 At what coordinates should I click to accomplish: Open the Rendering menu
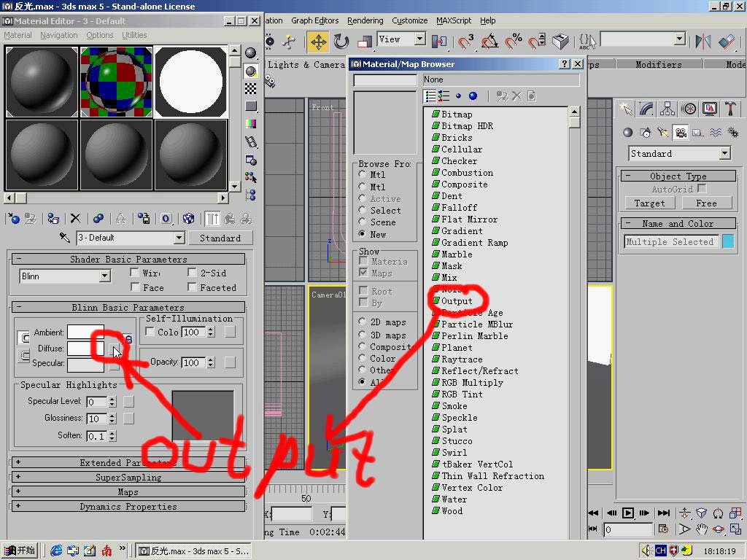[x=365, y=20]
